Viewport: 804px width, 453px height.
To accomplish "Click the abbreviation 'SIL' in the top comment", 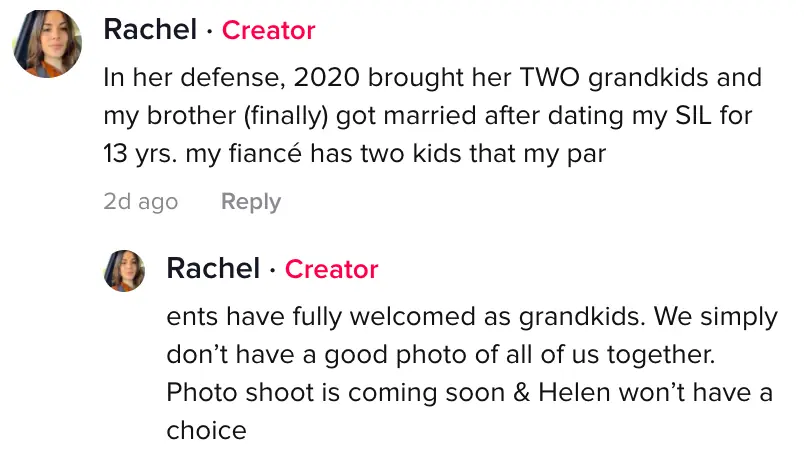I will click(x=695, y=116).
